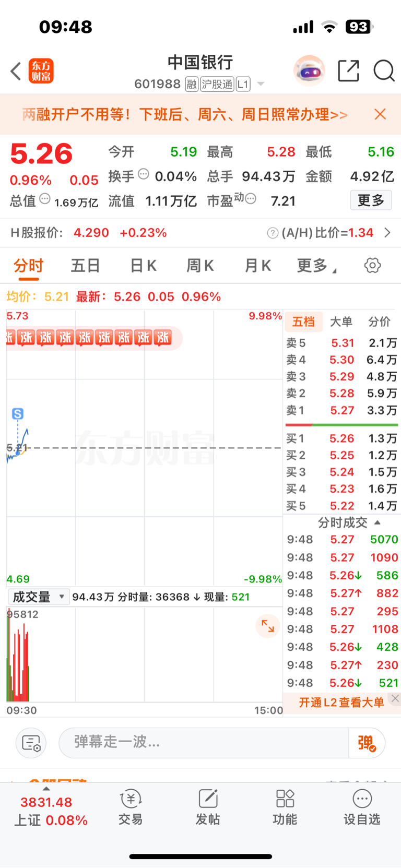401x868 pixels.
Task: Tap the 中国银行 stock title
Action: click(x=200, y=63)
